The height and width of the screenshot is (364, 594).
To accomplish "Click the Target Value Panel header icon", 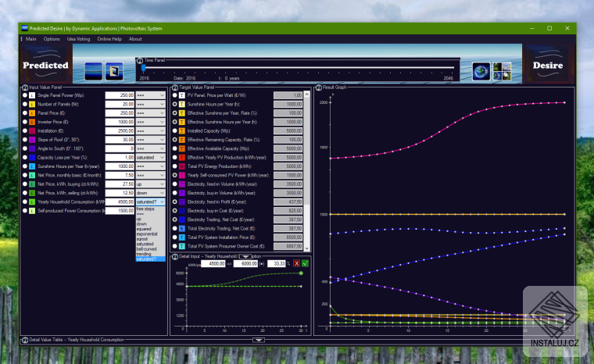I will (174, 87).
